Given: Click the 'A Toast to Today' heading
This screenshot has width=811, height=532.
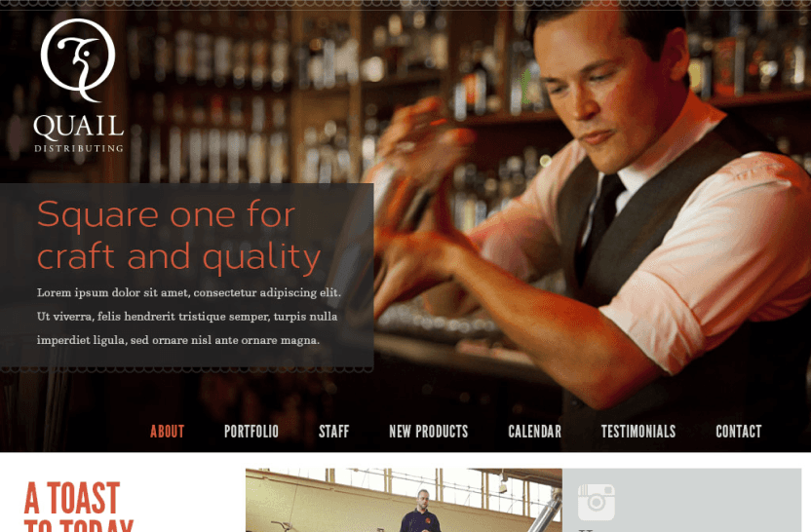Looking at the screenshot, I should click(79, 506).
